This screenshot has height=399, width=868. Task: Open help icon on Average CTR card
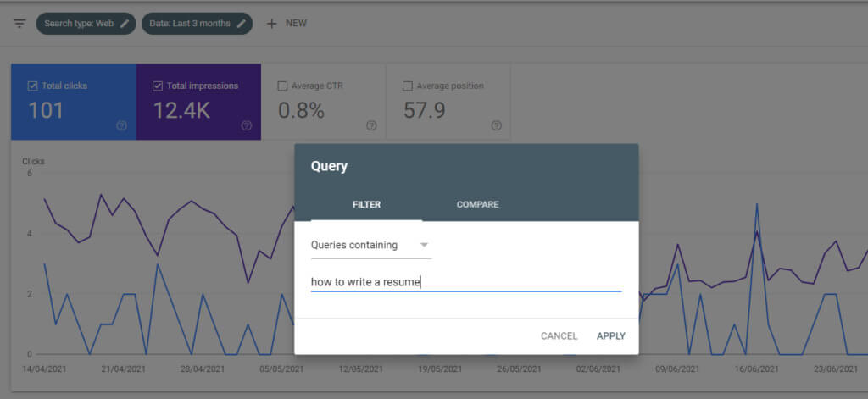[x=371, y=126]
